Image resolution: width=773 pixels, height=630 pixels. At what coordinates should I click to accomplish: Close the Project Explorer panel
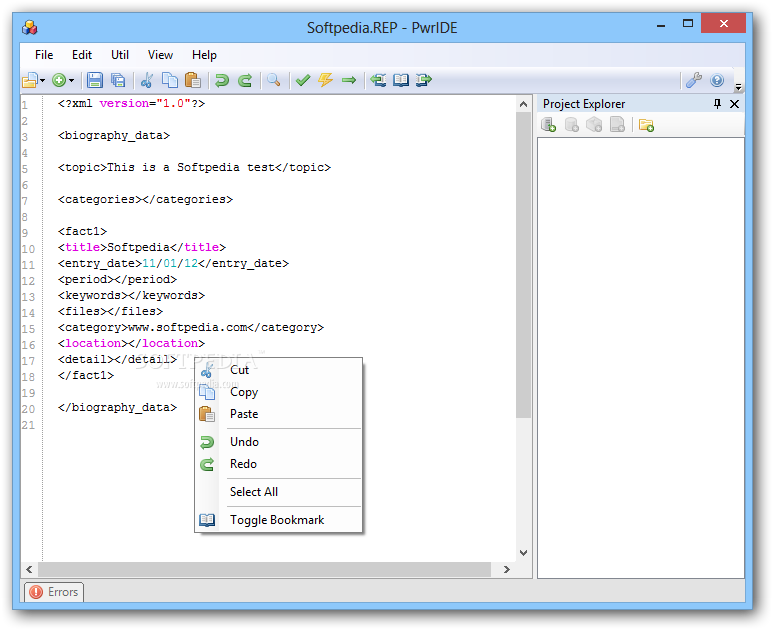[735, 104]
